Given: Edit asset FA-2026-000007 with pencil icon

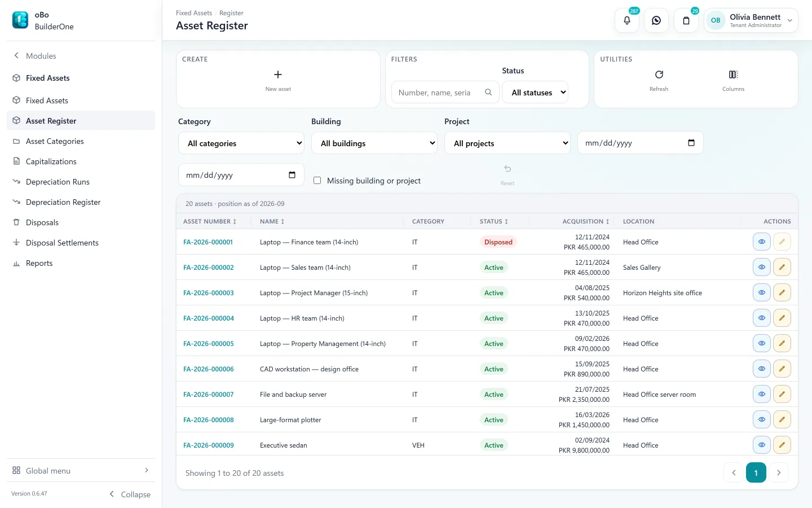Looking at the screenshot, I should pos(782,394).
